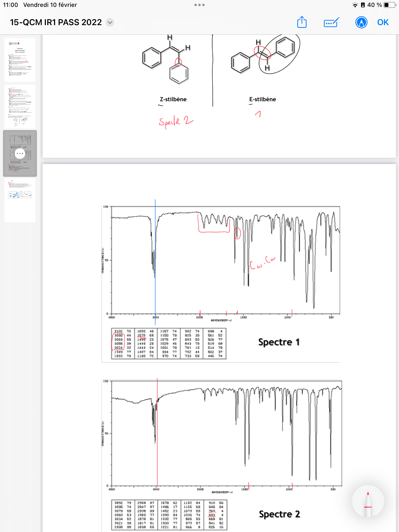
Task: Tap the date Vendredi 10 février
Action: pyautogui.click(x=50, y=5)
